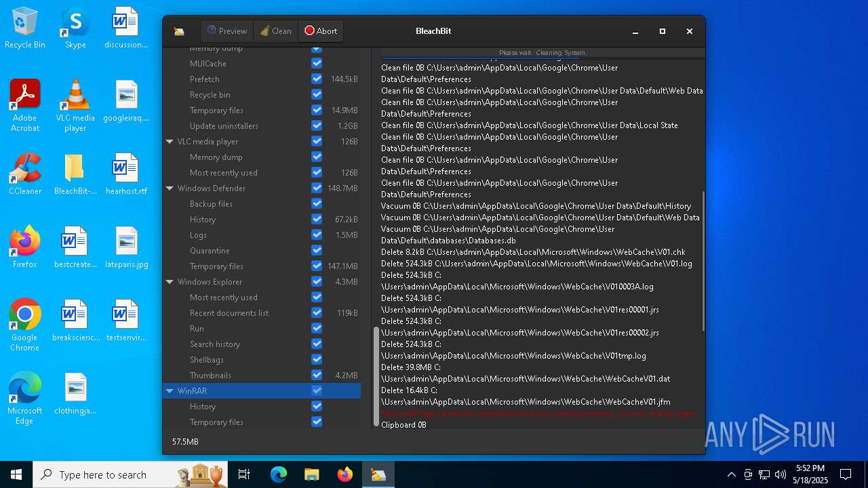Open network status in system tray

click(764, 474)
